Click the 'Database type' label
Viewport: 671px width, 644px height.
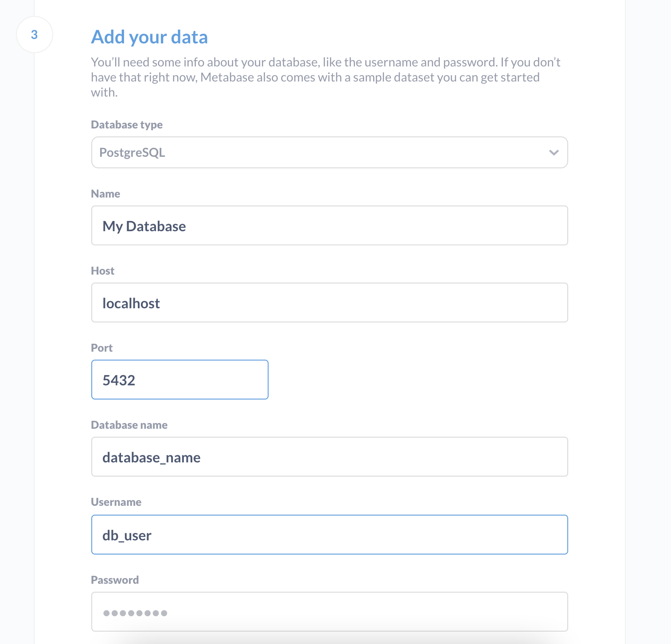click(127, 125)
